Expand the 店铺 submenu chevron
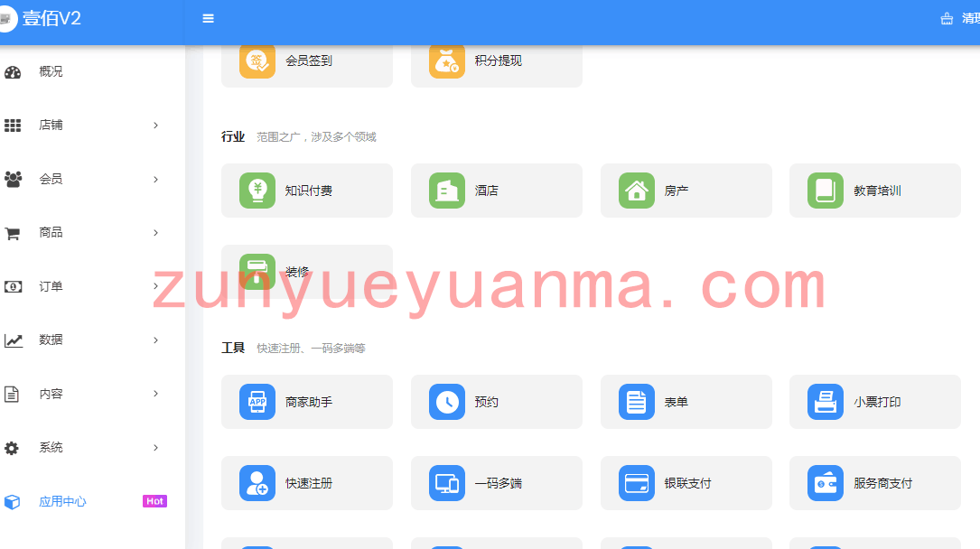This screenshot has height=549, width=980. (x=155, y=126)
